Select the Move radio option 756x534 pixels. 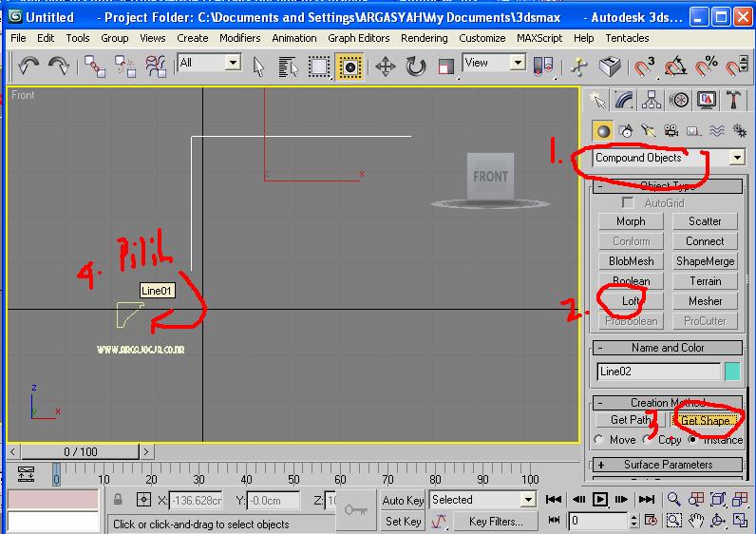(x=599, y=440)
